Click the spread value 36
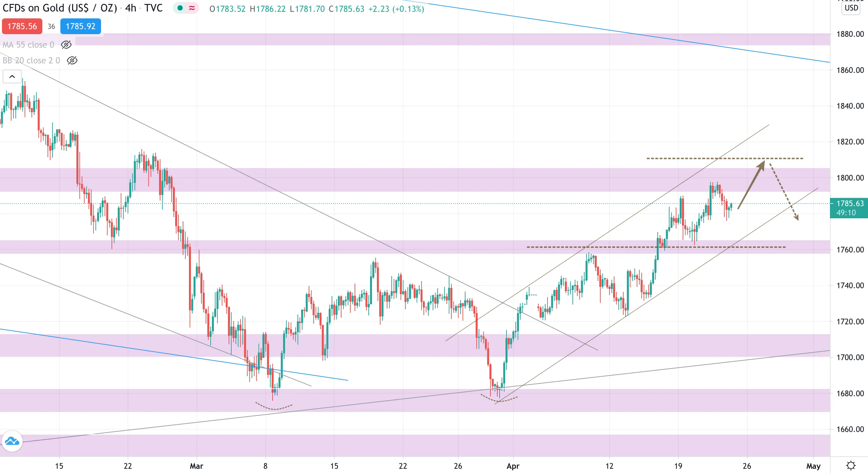This screenshot has width=868, height=474. [x=51, y=26]
